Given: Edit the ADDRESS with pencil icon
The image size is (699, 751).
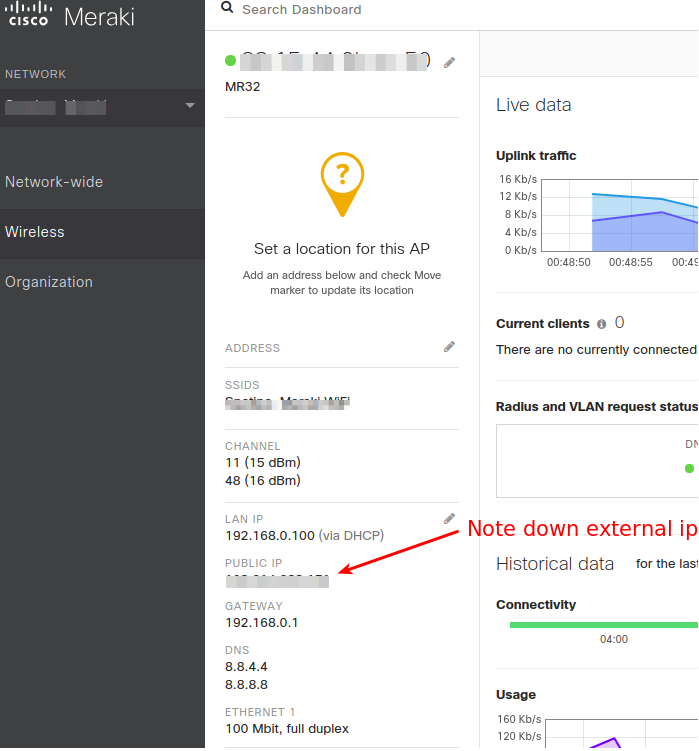Looking at the screenshot, I should tap(449, 347).
